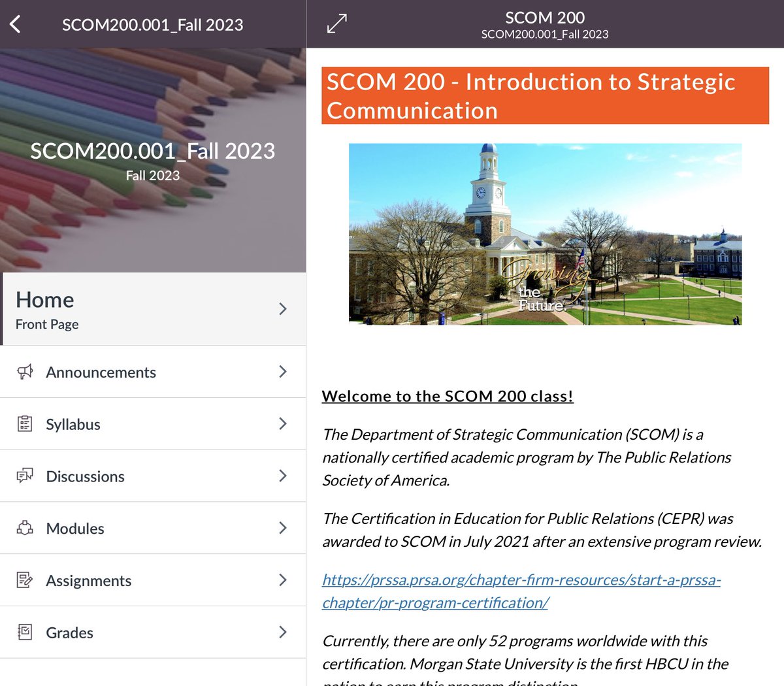The height and width of the screenshot is (686, 784).
Task: Click the Discussions speech bubble icon
Action: click(25, 476)
